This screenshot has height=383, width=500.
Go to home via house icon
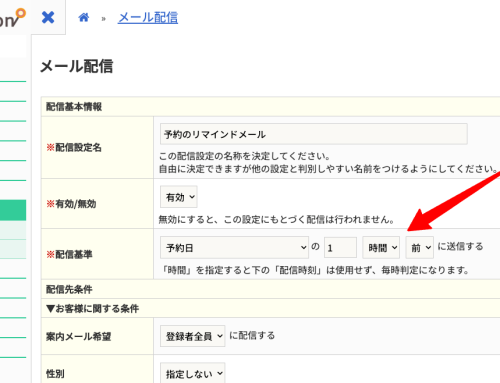point(83,17)
